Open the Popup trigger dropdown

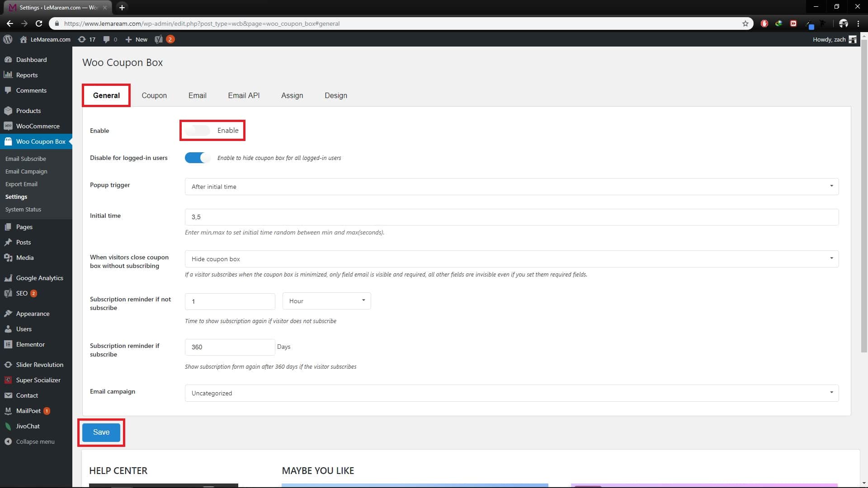[x=512, y=187]
